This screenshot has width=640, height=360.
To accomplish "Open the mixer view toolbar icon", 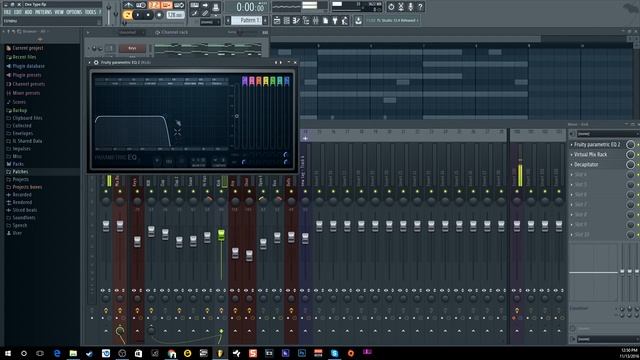I will 316,20.
